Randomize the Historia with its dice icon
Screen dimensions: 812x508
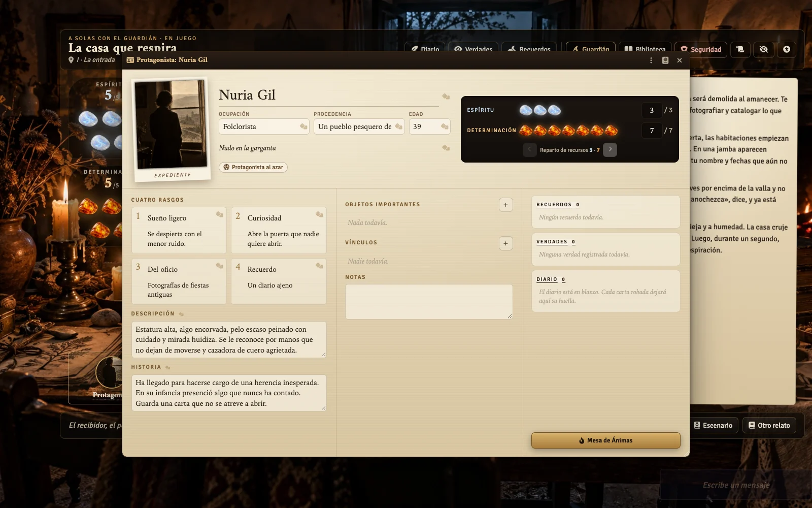point(167,367)
